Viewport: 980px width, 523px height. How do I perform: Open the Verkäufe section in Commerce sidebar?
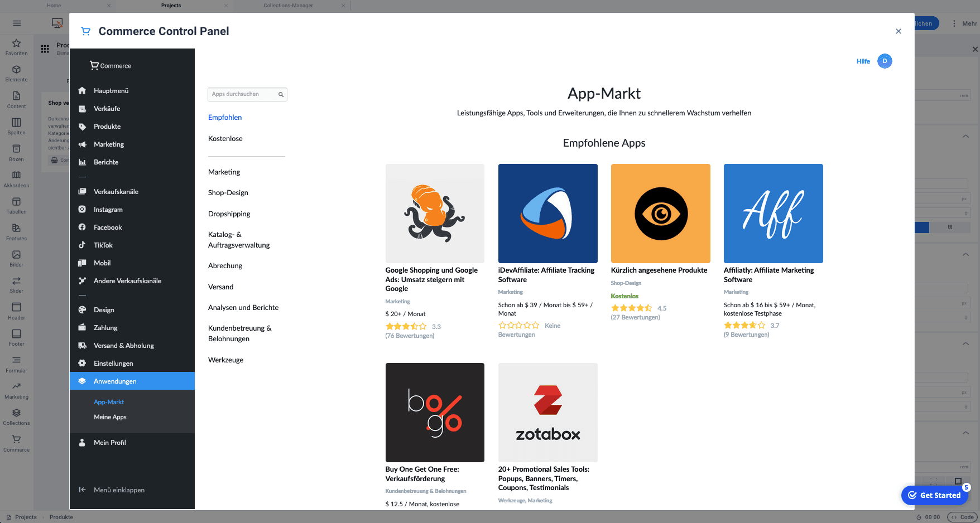pyautogui.click(x=106, y=108)
